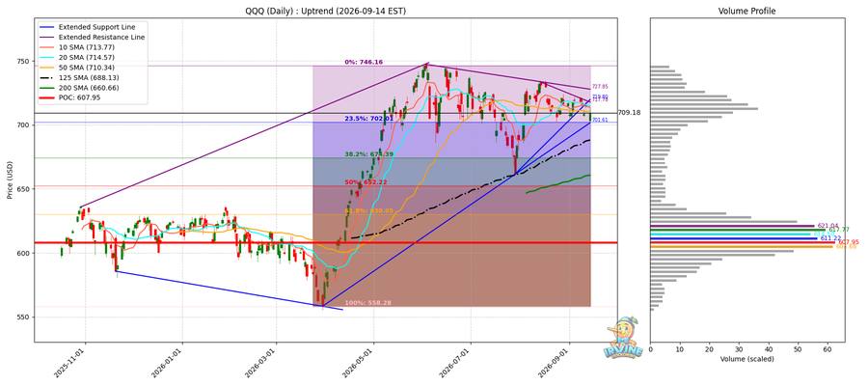Click the green 200 SMA curve on chart
The image size is (868, 386).
pyautogui.click(x=559, y=182)
